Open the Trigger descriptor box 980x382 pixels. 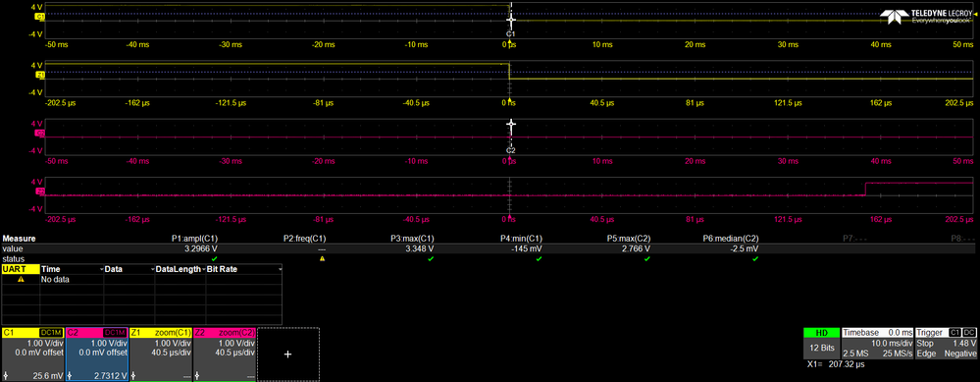pos(947,344)
